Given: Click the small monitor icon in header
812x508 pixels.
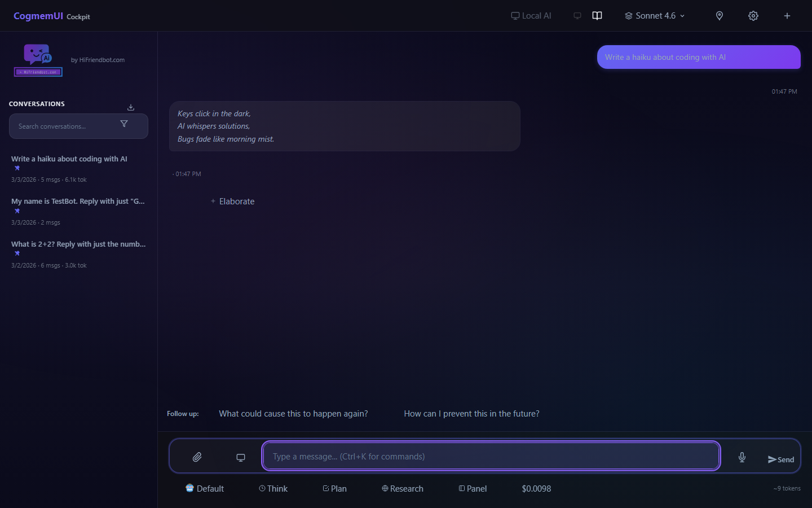Looking at the screenshot, I should pos(577,16).
